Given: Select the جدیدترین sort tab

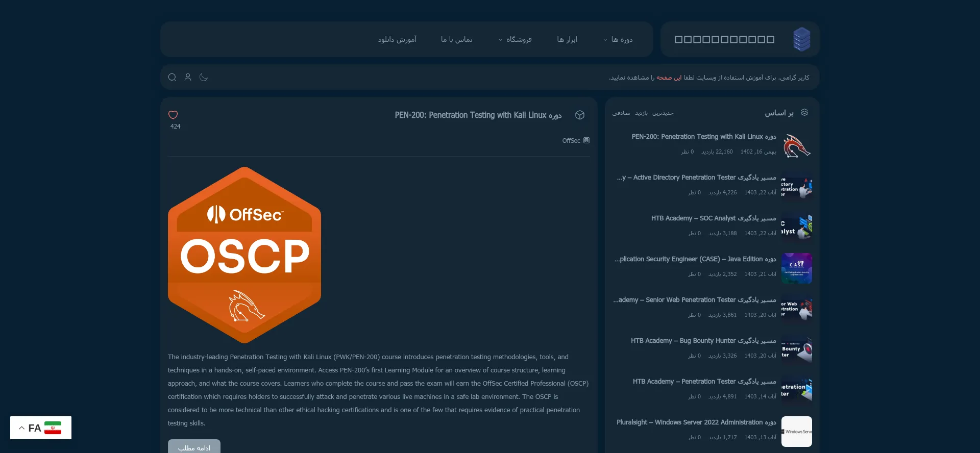Looking at the screenshot, I should click(663, 113).
